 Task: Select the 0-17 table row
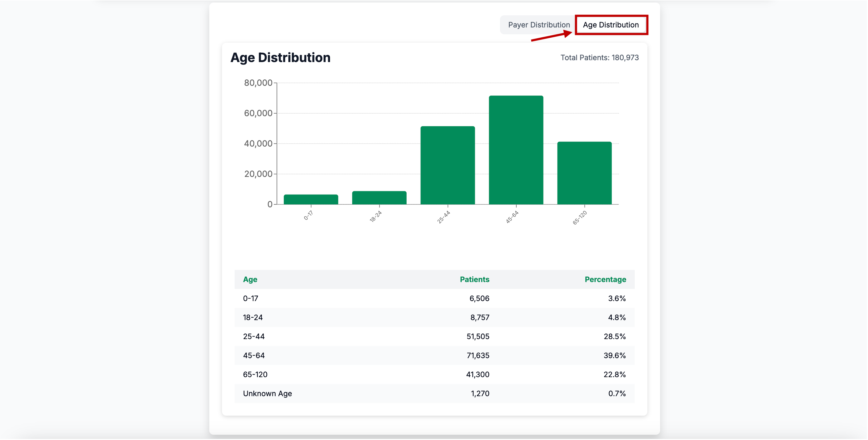(434, 298)
